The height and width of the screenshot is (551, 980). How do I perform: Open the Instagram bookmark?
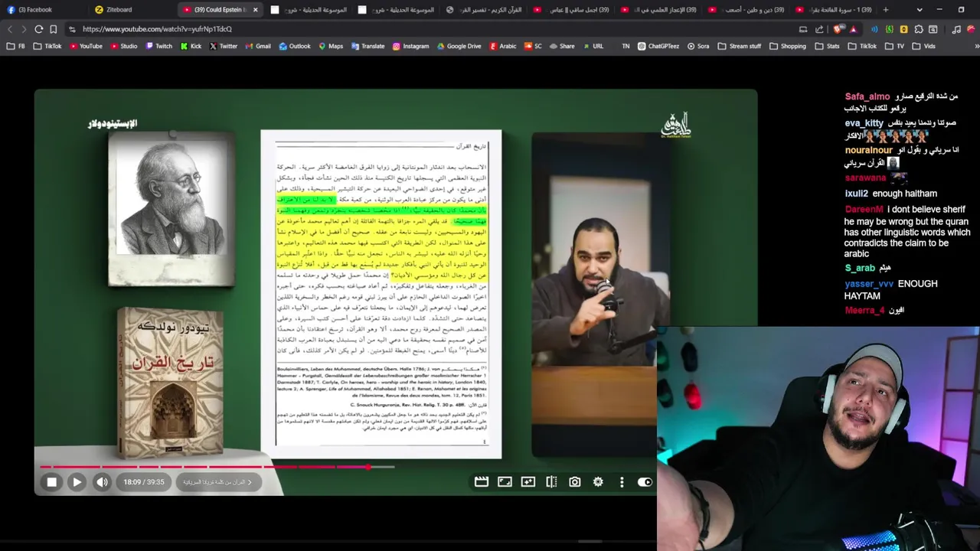point(411,46)
